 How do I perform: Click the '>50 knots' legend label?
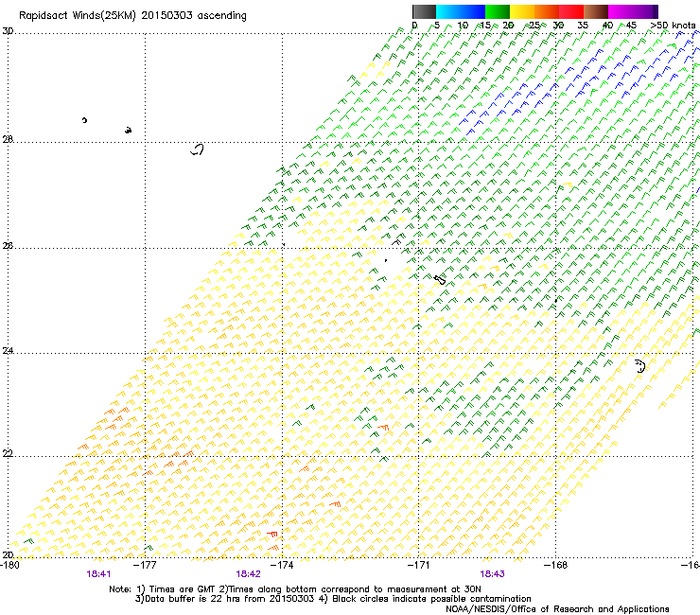tap(673, 26)
